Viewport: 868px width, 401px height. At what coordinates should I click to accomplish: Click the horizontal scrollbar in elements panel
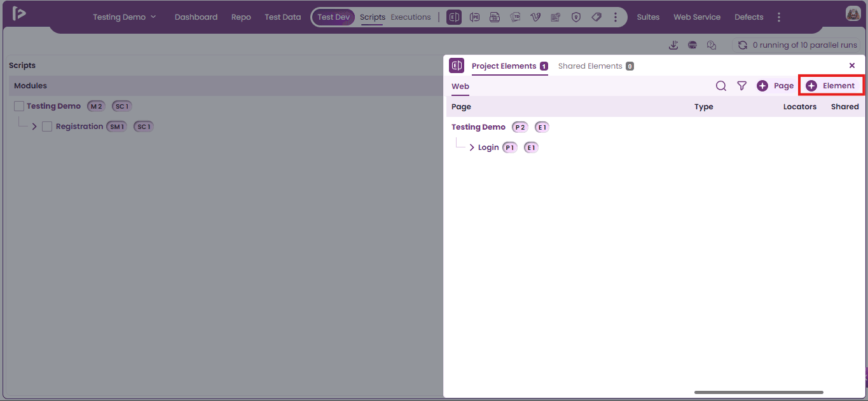pyautogui.click(x=759, y=392)
